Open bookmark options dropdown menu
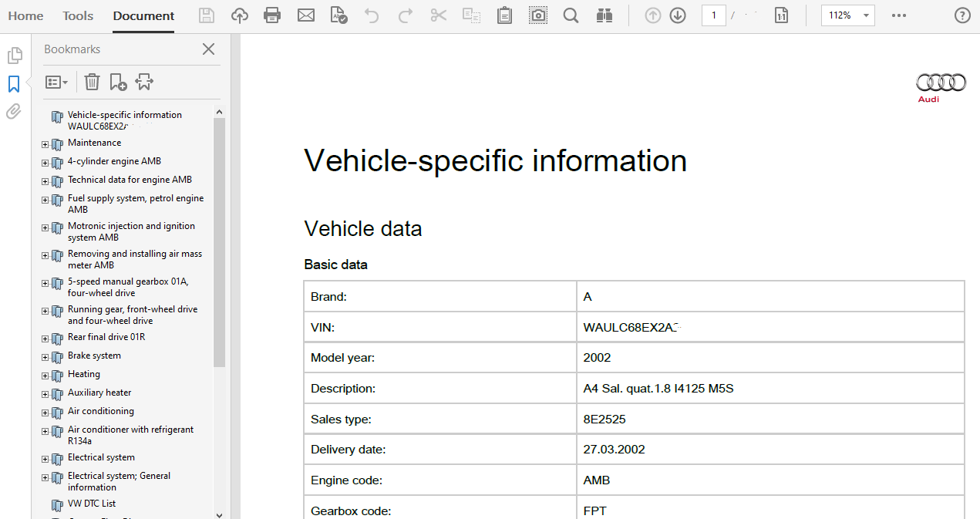This screenshot has height=519, width=980. [56, 82]
